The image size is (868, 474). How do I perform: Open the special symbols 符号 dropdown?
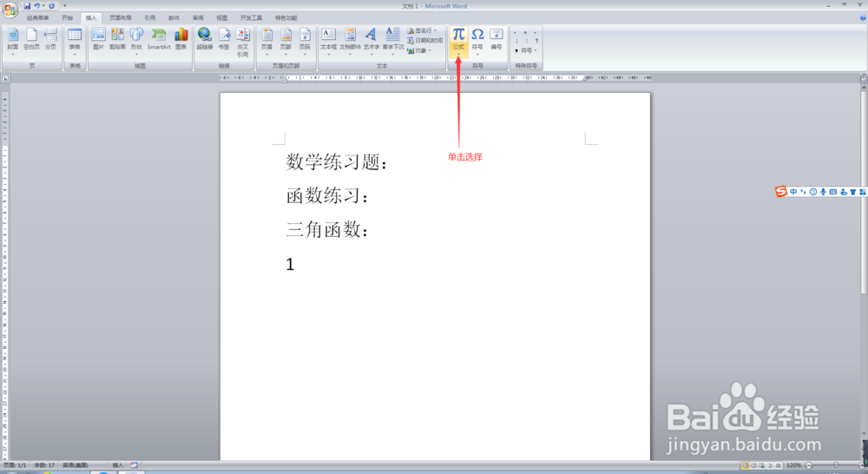(x=526, y=50)
